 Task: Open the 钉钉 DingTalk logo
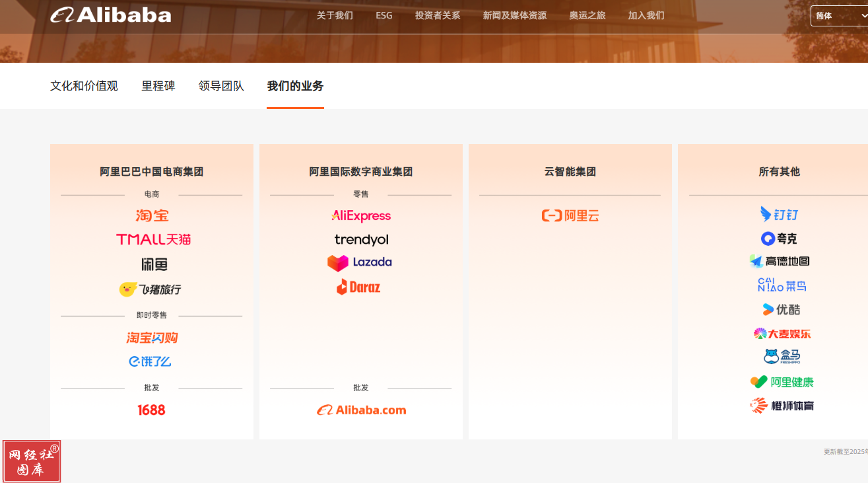click(780, 214)
